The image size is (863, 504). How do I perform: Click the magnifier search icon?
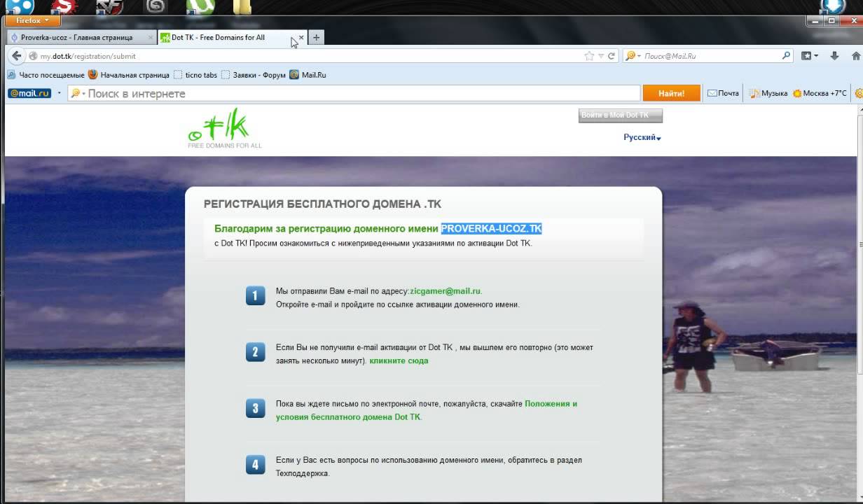pyautogui.click(x=787, y=56)
